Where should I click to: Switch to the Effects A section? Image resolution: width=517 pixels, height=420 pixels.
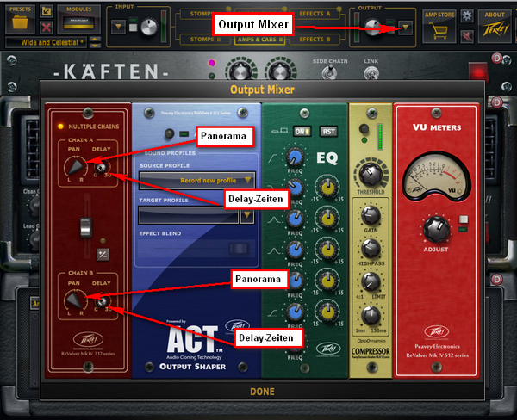(x=315, y=14)
